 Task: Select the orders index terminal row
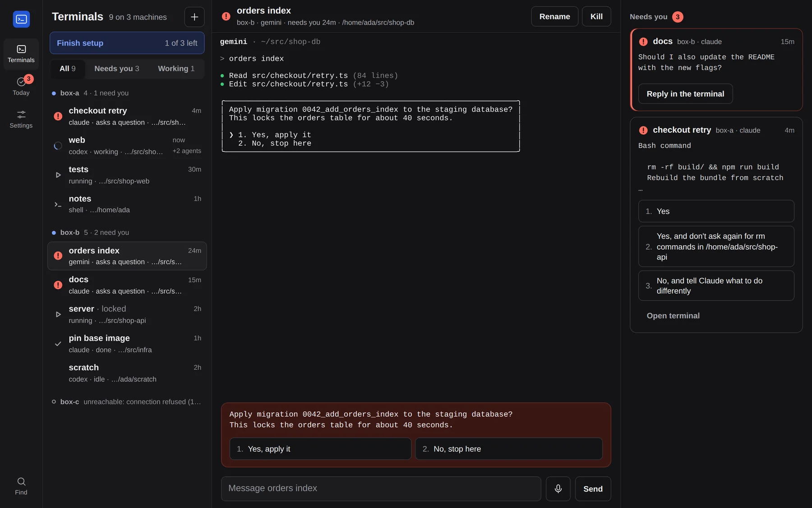[x=127, y=256]
